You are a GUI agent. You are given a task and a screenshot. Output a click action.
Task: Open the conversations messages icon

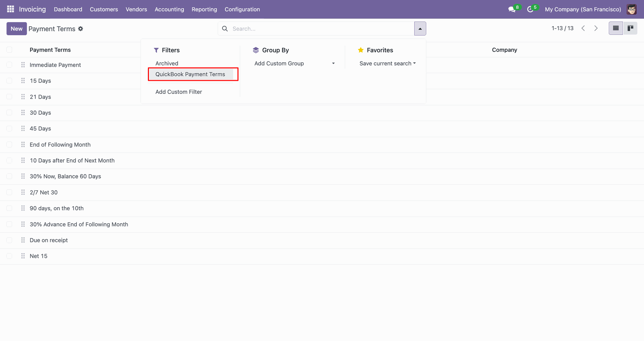[x=512, y=9]
